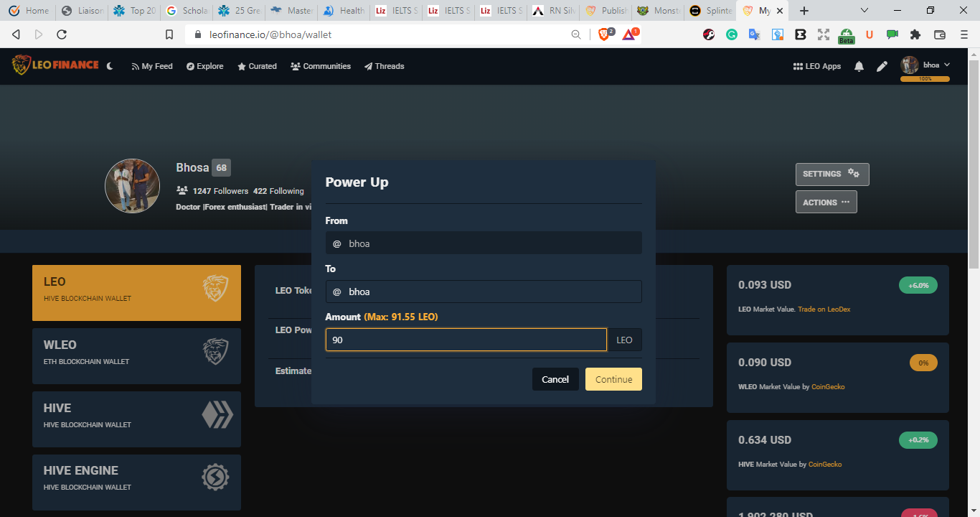
Task: Open notifications bell
Action: click(859, 66)
